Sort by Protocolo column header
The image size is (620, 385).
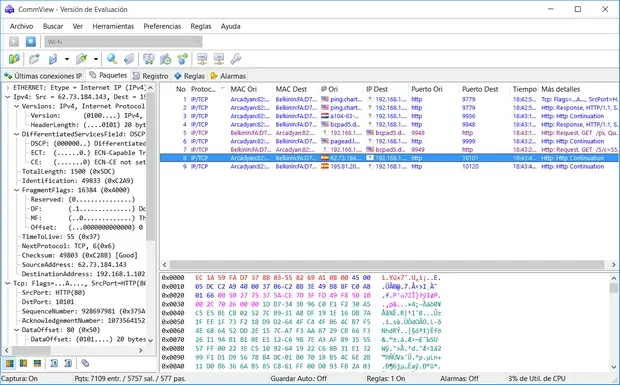tap(207, 89)
